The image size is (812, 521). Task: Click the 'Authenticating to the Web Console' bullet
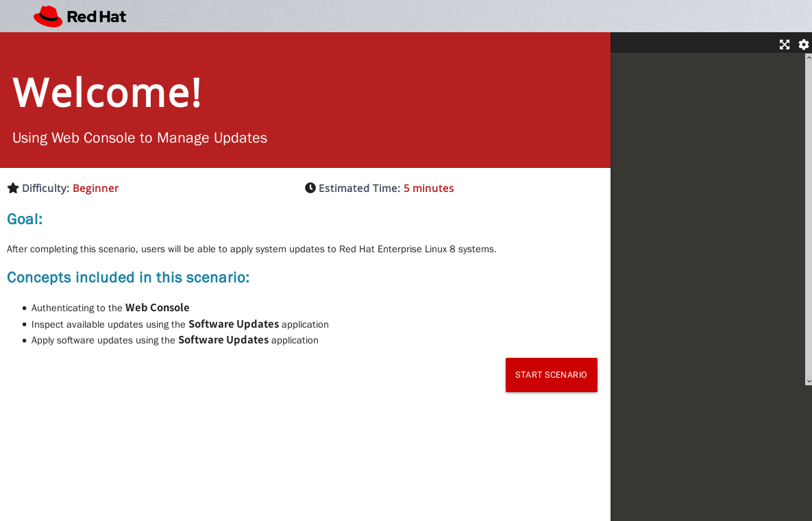point(110,308)
